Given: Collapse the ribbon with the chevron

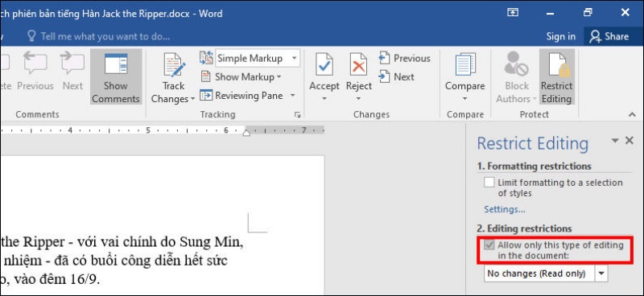Looking at the screenshot, I should (633, 115).
